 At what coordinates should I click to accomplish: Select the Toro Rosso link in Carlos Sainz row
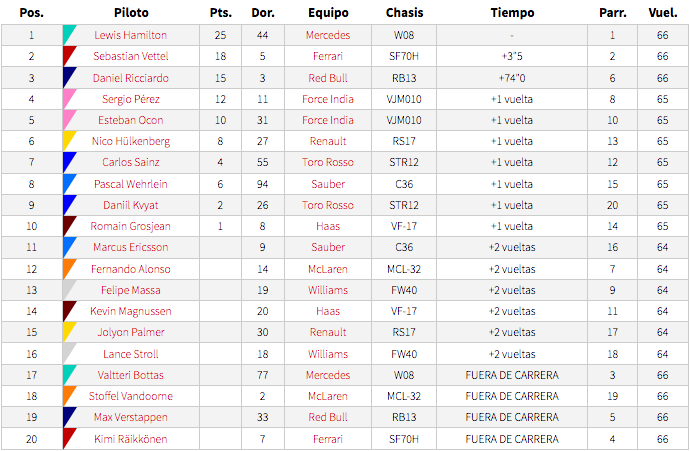pyautogui.click(x=328, y=162)
